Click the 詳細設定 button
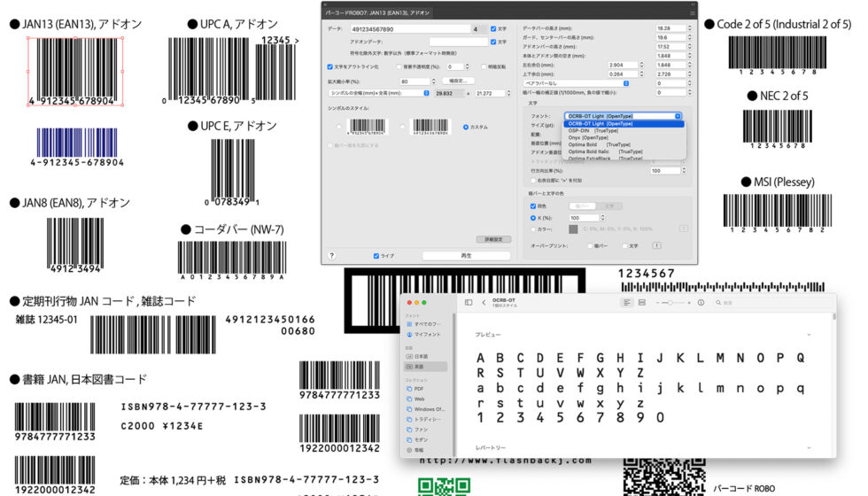This screenshot has height=496, width=868. pos(493,239)
